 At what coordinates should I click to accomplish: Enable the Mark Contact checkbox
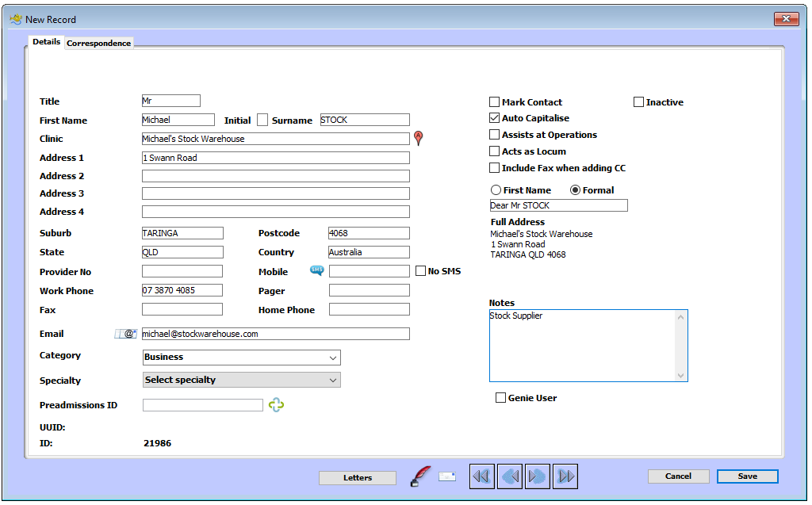(x=493, y=101)
